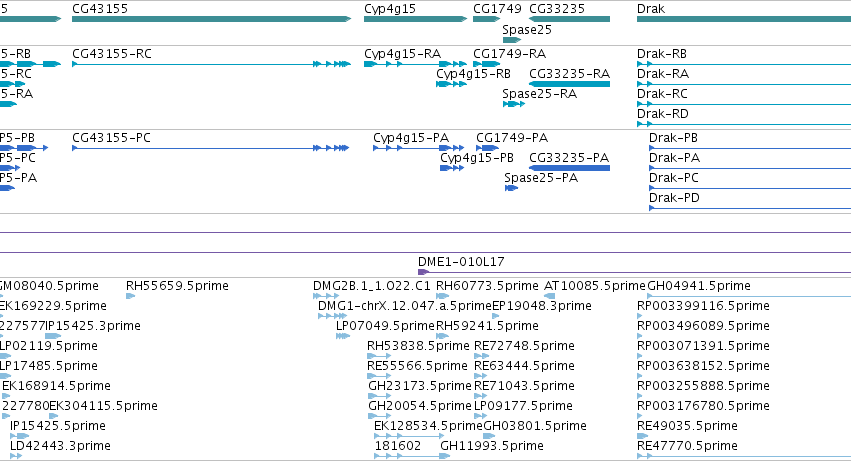Click the Cyp4g15 gene feature
This screenshot has height=461, width=851.
415,19
